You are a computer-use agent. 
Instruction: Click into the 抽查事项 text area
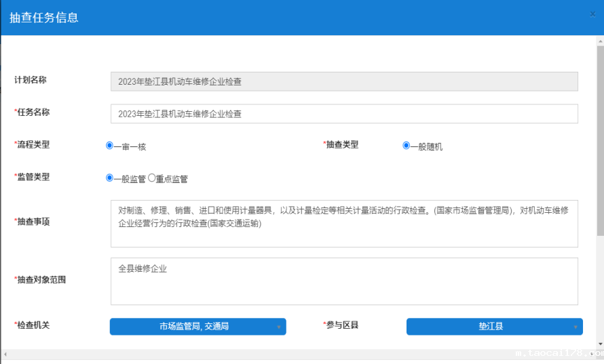point(344,223)
